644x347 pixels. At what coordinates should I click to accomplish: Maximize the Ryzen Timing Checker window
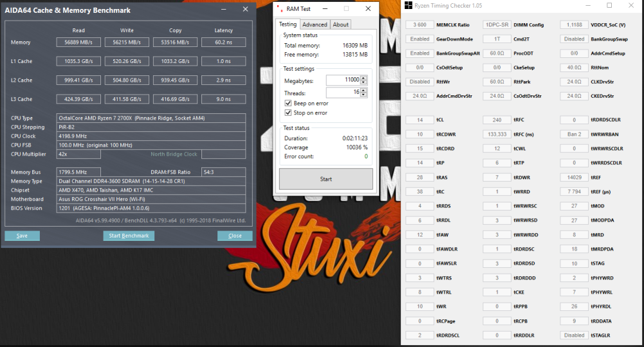(x=609, y=5)
